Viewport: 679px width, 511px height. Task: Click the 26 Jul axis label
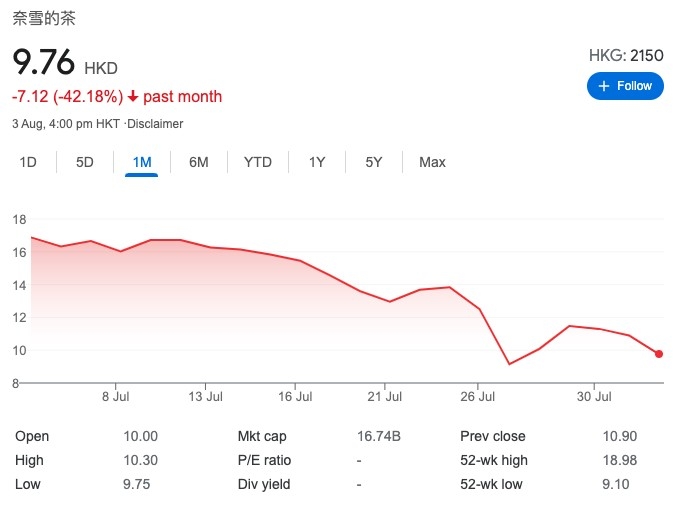coord(478,397)
